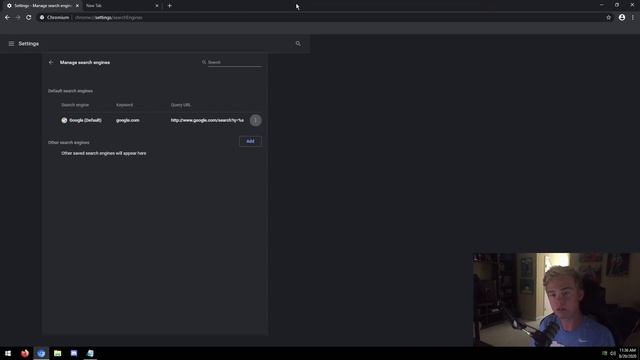Go back in the browser toolbar

[7, 18]
